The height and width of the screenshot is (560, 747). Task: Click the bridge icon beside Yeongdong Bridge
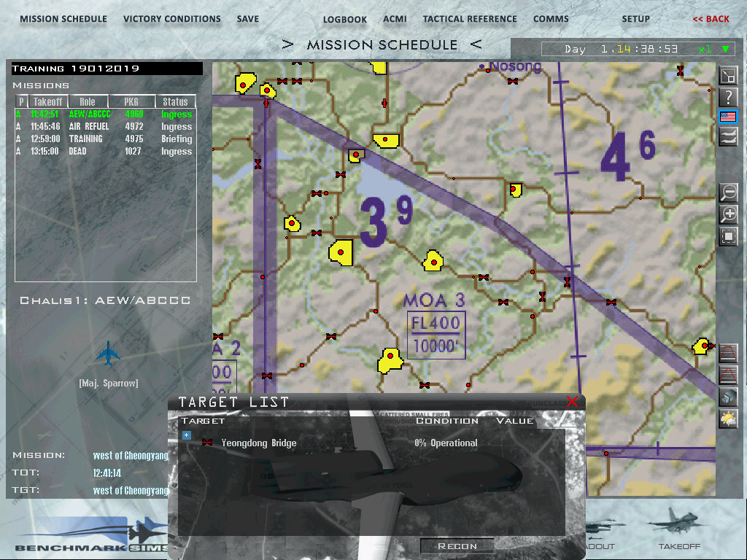click(206, 443)
